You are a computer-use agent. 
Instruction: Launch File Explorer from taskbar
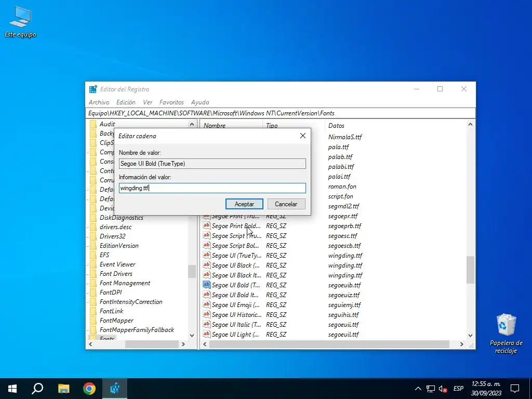coord(63,389)
